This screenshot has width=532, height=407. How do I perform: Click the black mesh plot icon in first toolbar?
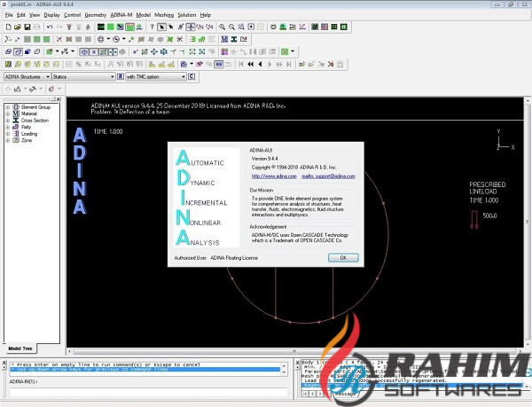101,27
